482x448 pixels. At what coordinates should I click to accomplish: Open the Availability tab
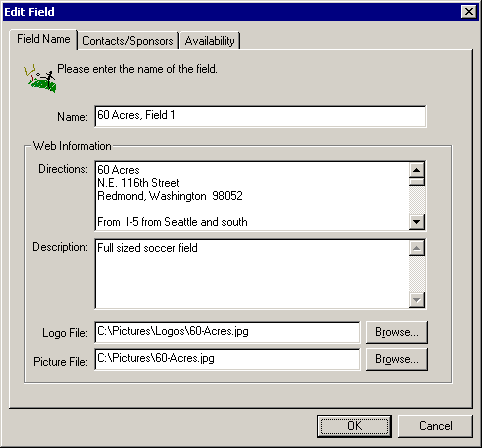[x=209, y=41]
